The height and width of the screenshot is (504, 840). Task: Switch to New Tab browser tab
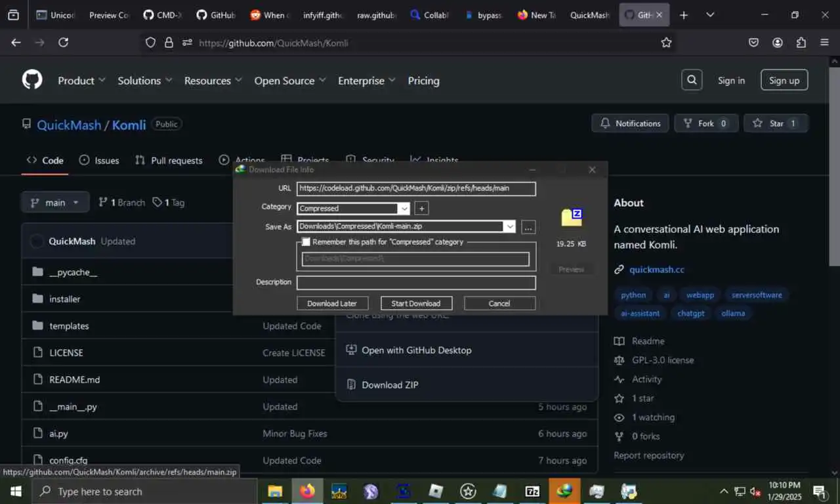[537, 14]
